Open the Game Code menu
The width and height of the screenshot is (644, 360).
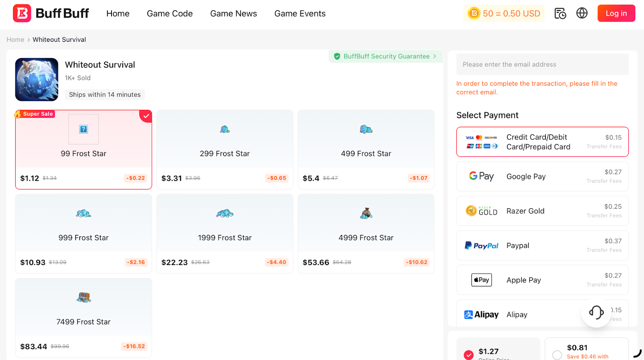click(169, 14)
